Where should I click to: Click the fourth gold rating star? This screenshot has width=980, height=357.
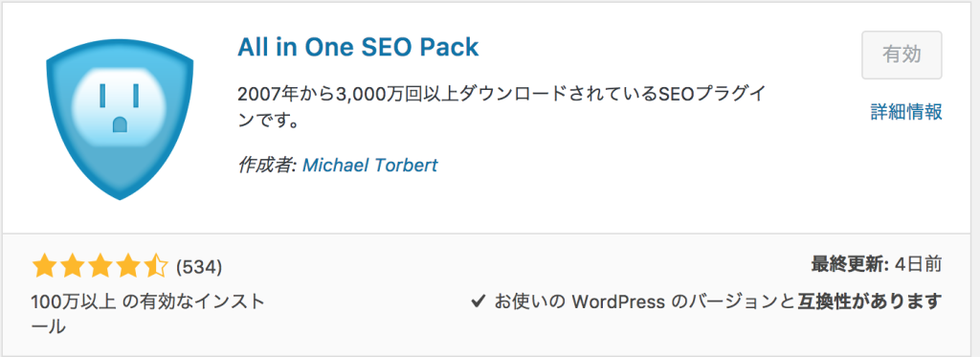click(127, 267)
